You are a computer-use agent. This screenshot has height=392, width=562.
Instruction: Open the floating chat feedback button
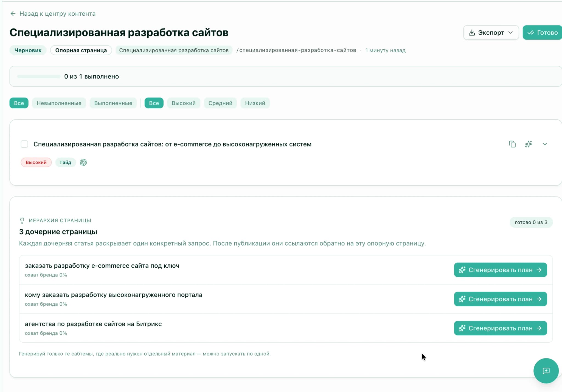point(546,371)
